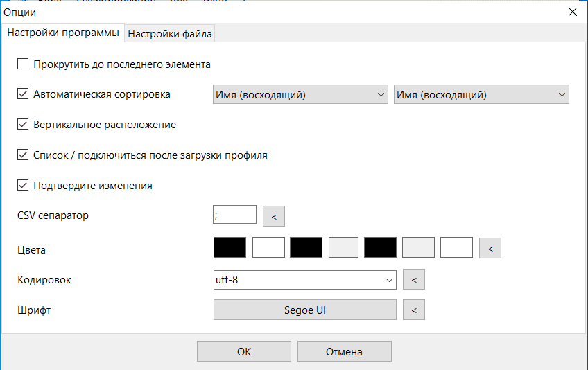Toggle Автоматическая сортировка checkbox
Image resolution: width=588 pixels, height=370 pixels.
[23, 94]
